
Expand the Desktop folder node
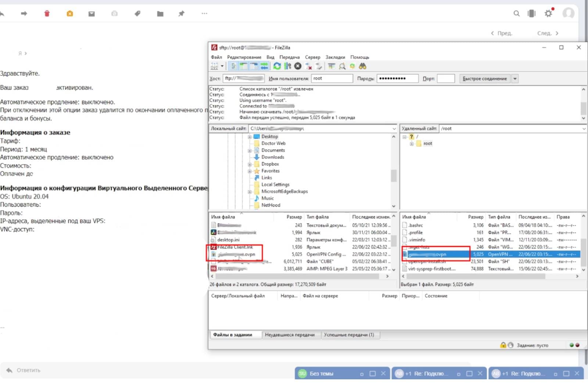pyautogui.click(x=250, y=137)
